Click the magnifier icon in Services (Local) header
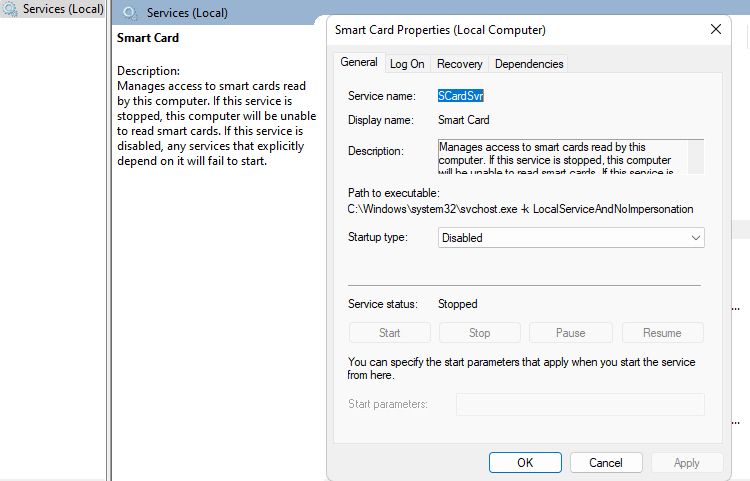 [x=130, y=13]
